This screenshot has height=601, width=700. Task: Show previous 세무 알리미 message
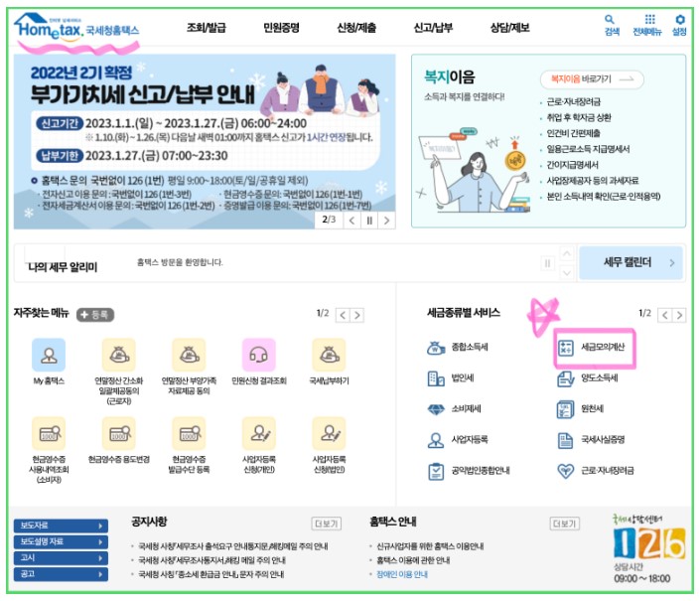pos(567,254)
